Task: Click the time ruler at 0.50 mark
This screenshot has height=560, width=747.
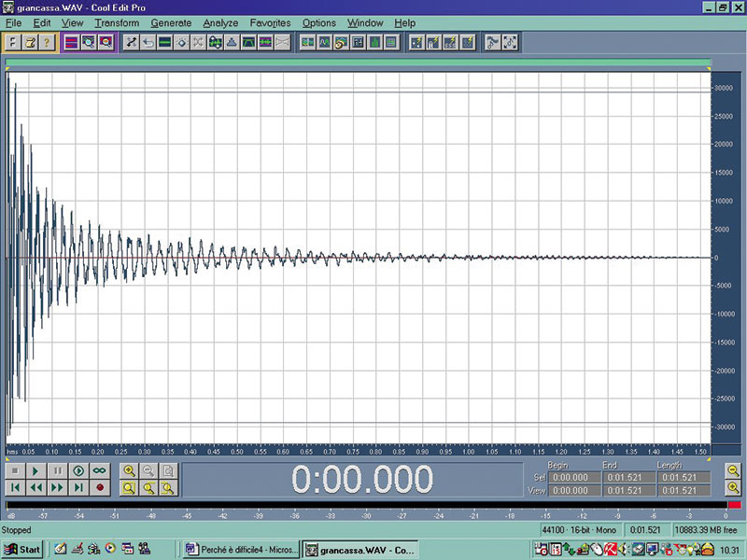Action: point(237,452)
